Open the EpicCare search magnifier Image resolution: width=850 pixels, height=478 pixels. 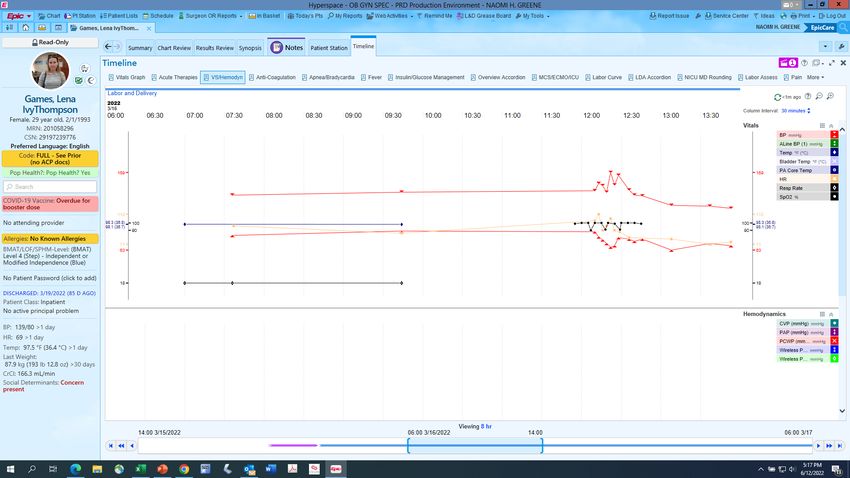(x=843, y=27)
